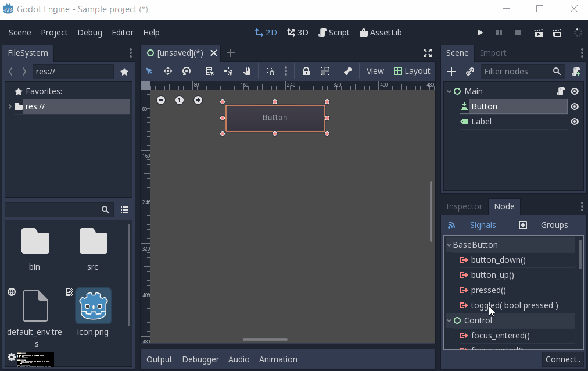
Task: Toggle visibility of the Label node
Action: (574, 122)
